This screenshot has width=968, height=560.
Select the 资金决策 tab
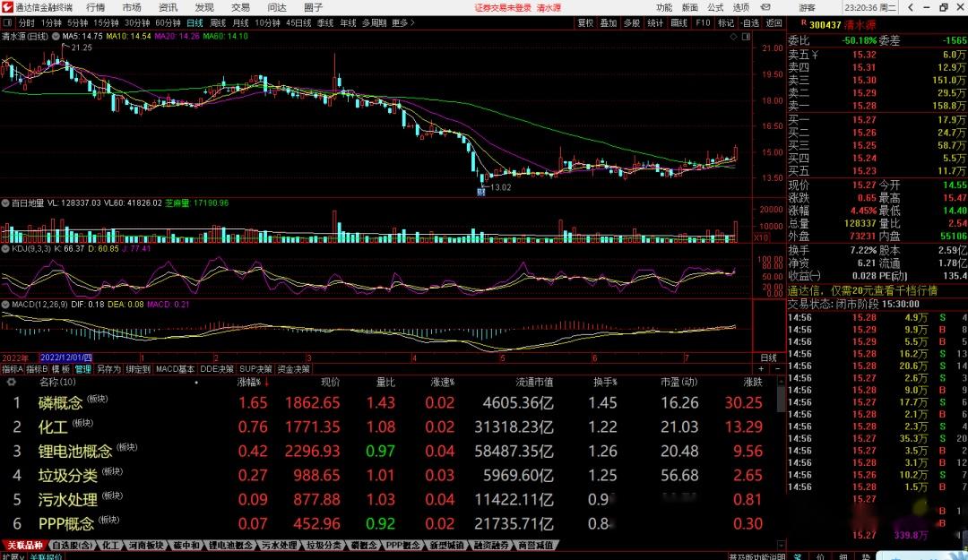tap(293, 369)
